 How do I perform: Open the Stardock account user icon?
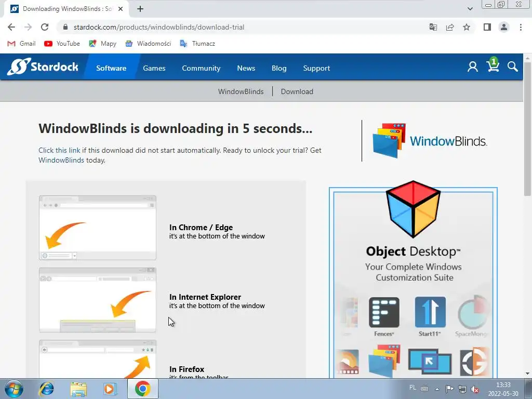tap(473, 66)
